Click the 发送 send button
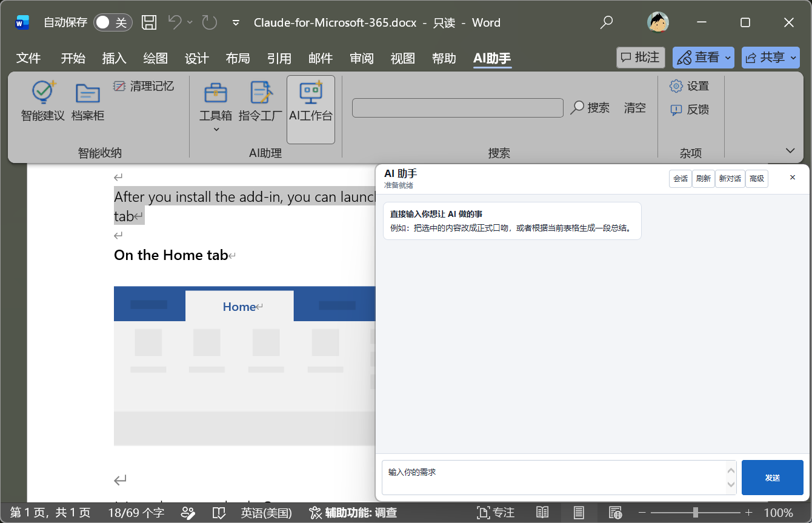812x523 pixels. [773, 478]
